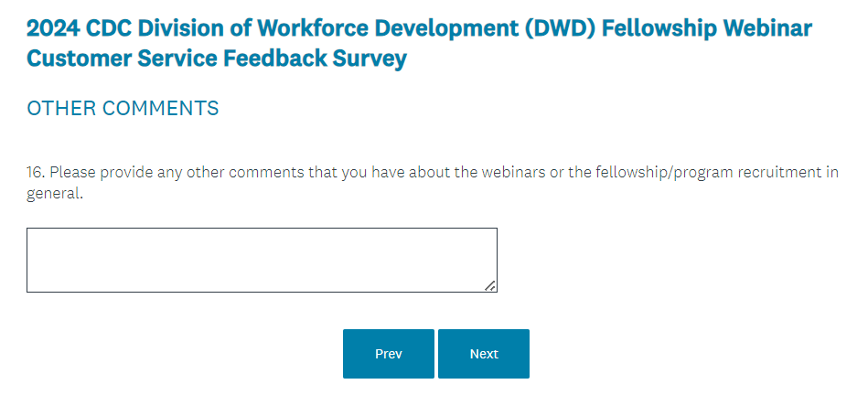Advance to the next survey page
The image size is (868, 395).
483,354
